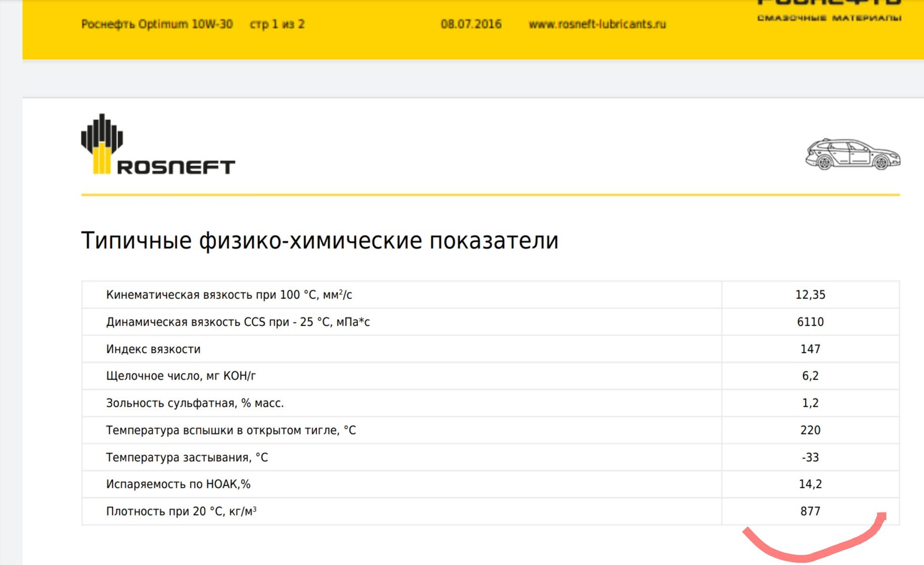Select the value 6,2
Viewport: 924px width, 565px height.
click(x=810, y=376)
